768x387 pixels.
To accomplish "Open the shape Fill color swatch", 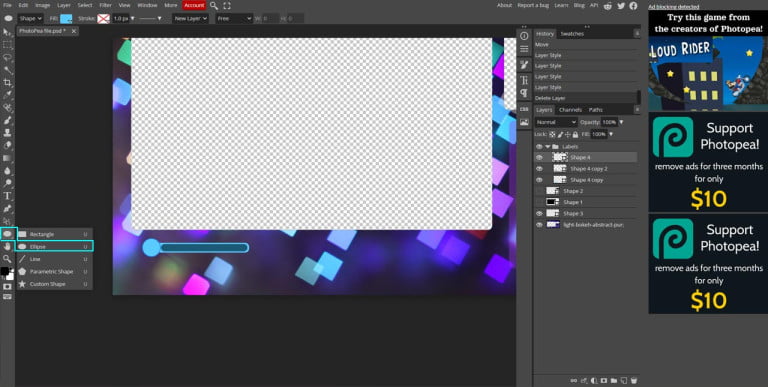I will (66, 19).
